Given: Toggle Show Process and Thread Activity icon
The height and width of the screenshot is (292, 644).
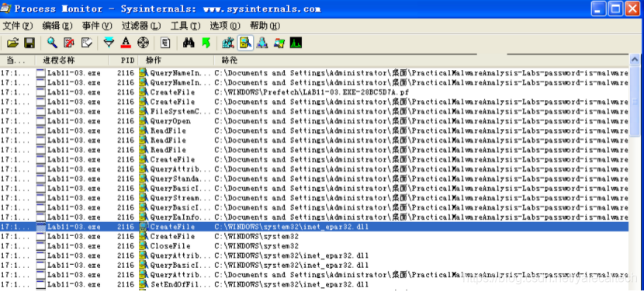Looking at the screenshot, I should 279,43.
